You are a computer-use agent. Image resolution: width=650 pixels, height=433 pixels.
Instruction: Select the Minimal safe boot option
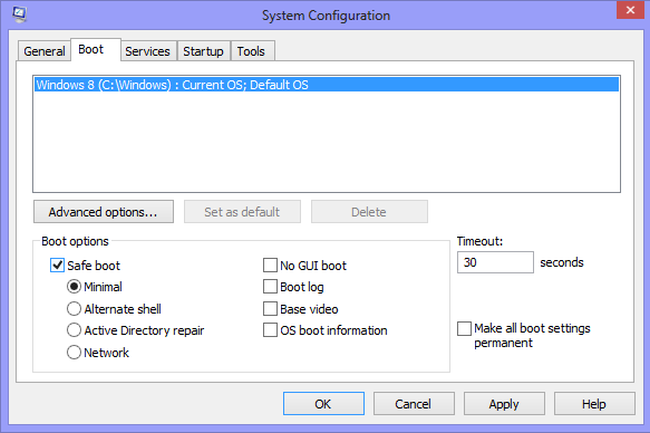point(74,287)
